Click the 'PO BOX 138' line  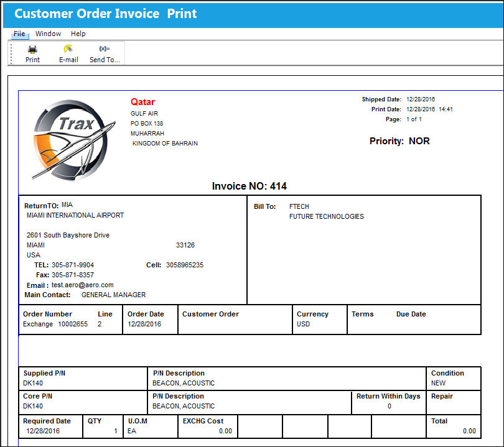[x=147, y=123]
